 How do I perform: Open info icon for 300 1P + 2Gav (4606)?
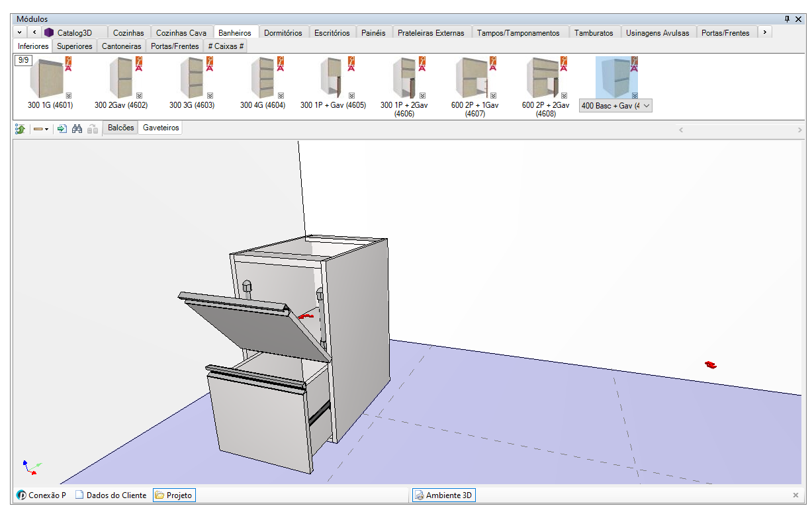[422, 63]
